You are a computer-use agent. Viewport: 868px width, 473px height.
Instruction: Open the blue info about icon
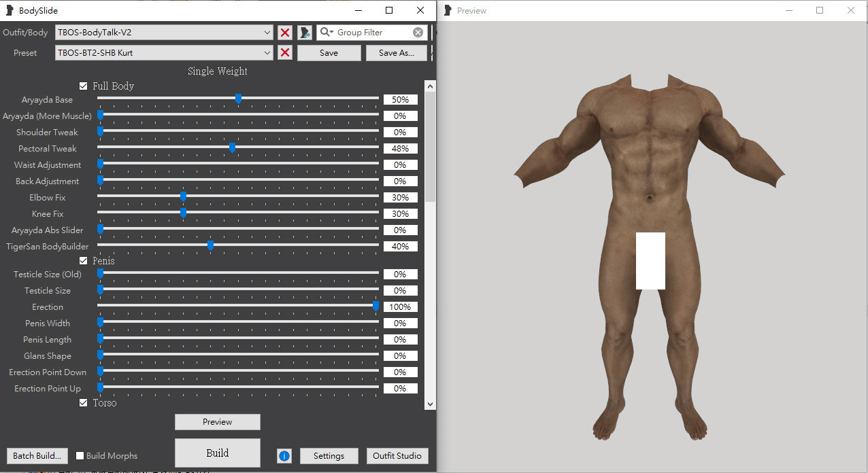tap(284, 456)
